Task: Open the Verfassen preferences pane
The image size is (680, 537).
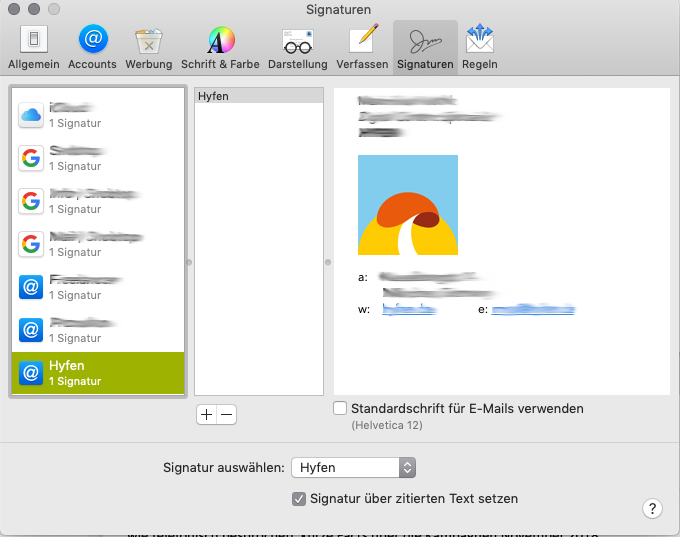Action: coord(362,47)
